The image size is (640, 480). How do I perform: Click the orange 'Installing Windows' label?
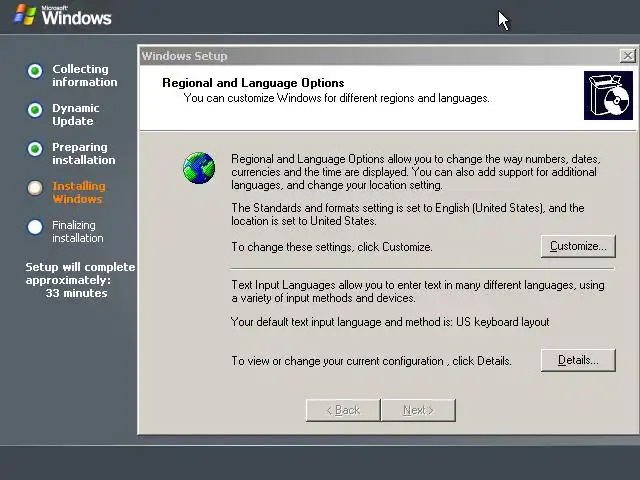(79, 193)
